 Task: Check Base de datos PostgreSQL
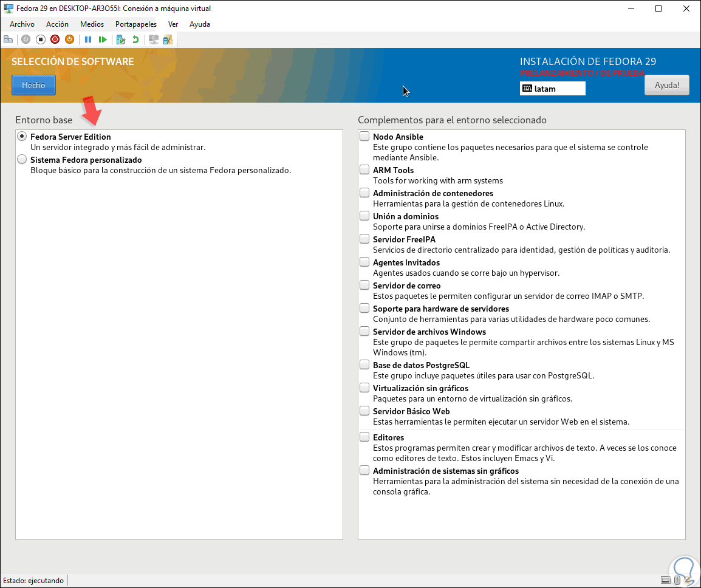[364, 365]
